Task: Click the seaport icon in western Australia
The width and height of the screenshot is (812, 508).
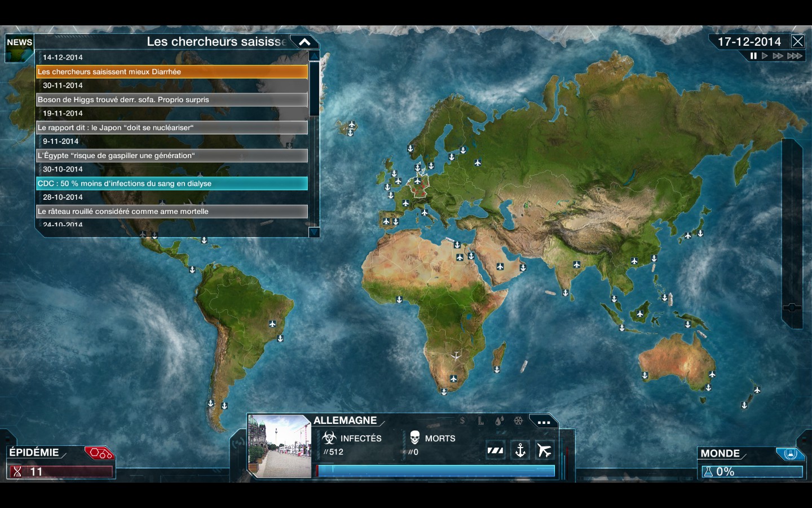Action: pos(645,375)
